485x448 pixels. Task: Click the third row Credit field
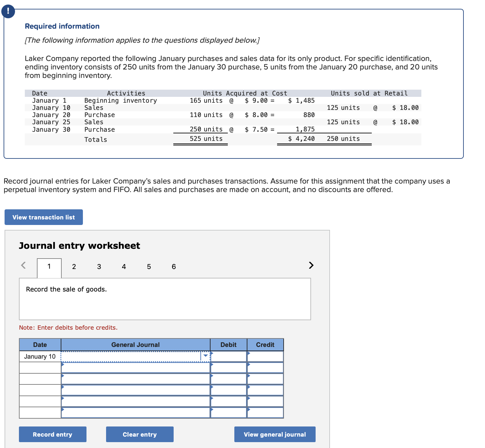click(x=265, y=379)
